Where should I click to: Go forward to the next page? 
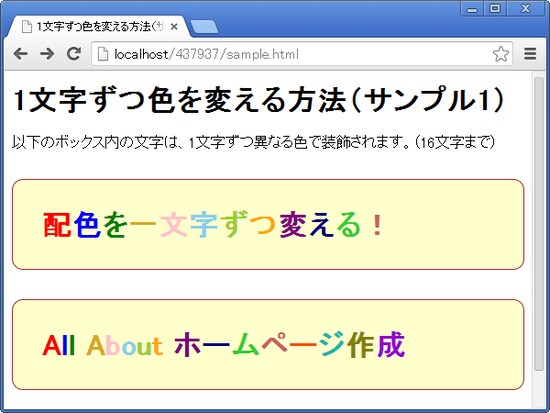(47, 54)
